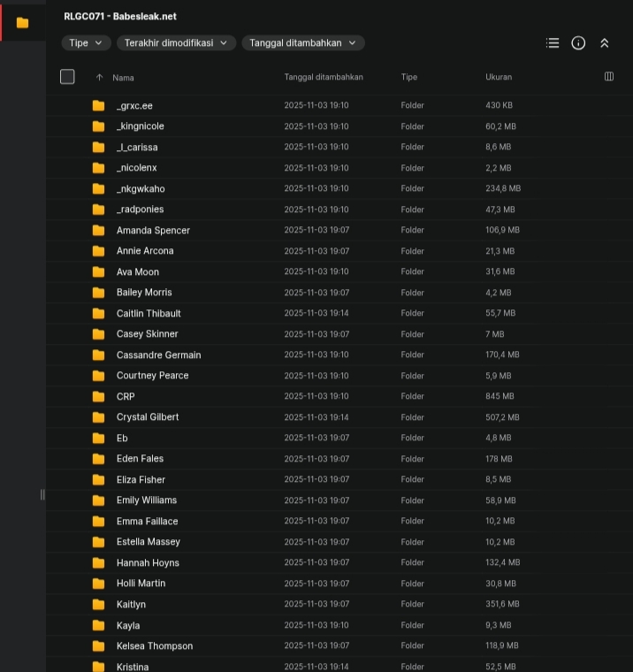The image size is (633, 672).
Task: Select the folder icon of _nicolenx
Action: click(x=98, y=168)
